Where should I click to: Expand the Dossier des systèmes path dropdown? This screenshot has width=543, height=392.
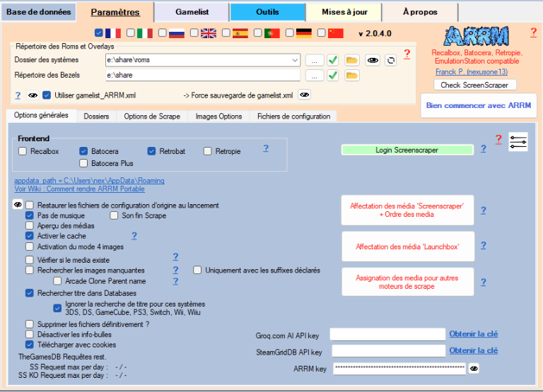[295, 60]
